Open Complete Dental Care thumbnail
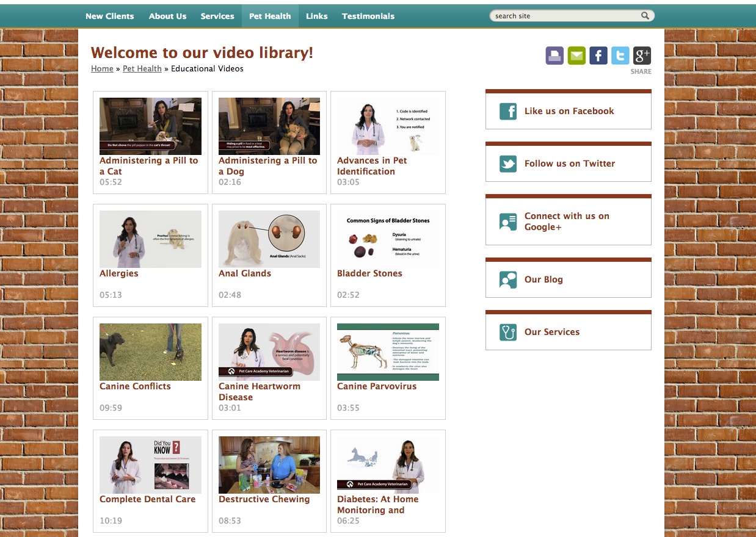Image resolution: width=756 pixels, height=537 pixels. (x=150, y=465)
